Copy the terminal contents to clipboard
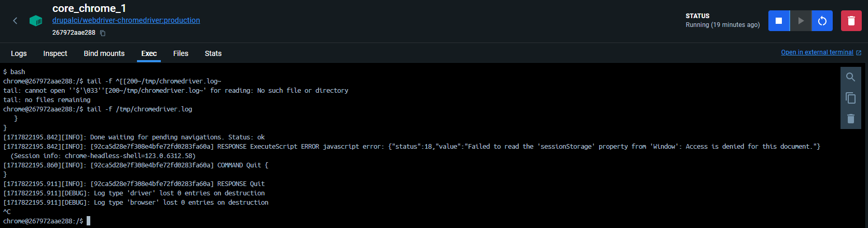 (x=850, y=98)
